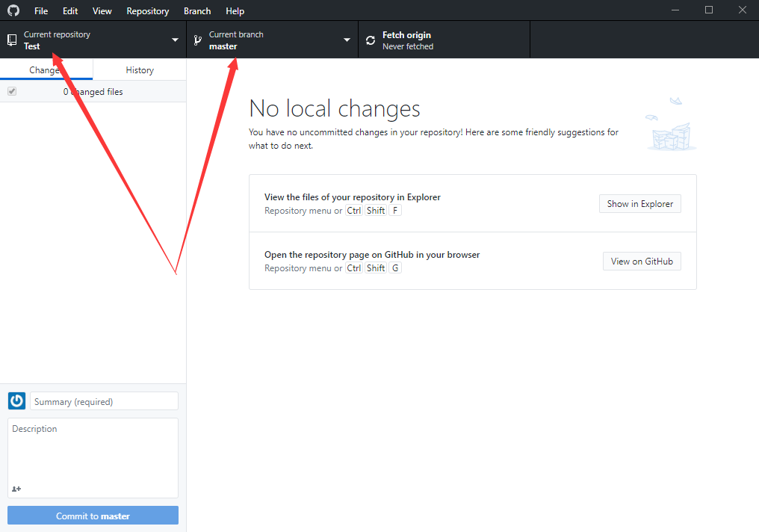
Task: Click Commit to master button
Action: [93, 516]
